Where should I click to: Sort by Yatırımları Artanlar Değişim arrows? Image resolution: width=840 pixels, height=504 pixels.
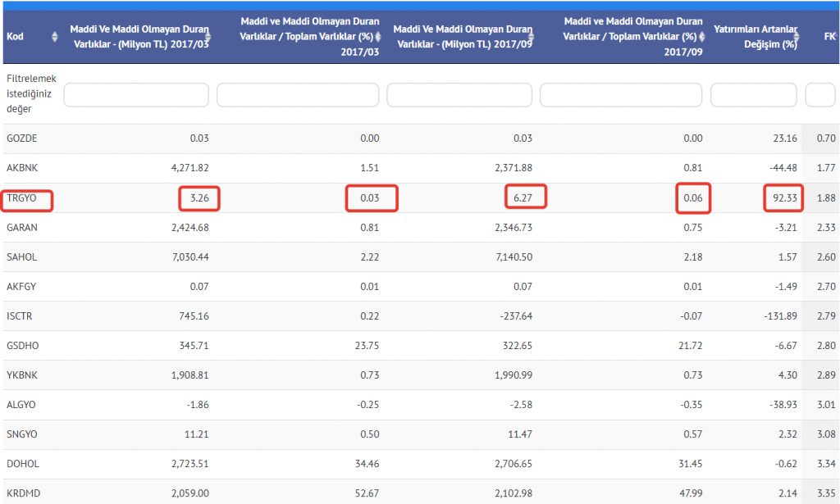pyautogui.click(x=797, y=37)
